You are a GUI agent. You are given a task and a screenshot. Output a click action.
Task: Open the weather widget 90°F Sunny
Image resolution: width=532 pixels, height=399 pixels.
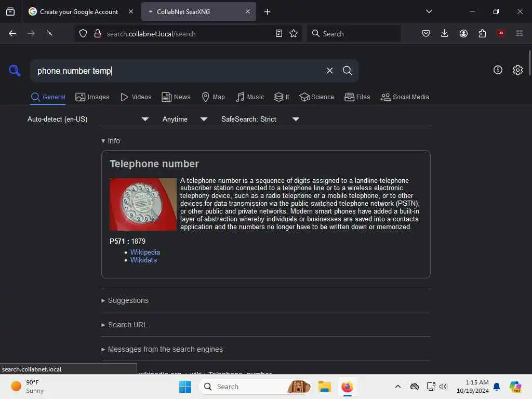27,387
